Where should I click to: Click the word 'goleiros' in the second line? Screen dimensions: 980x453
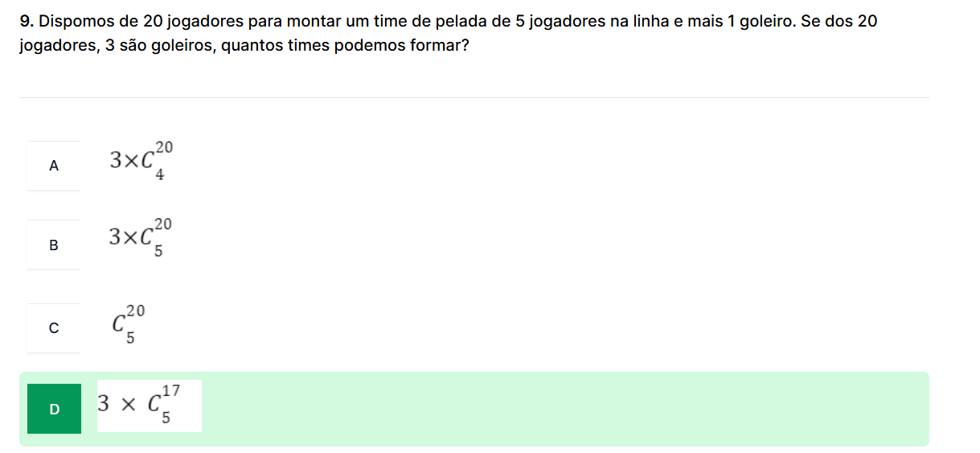tap(185, 46)
